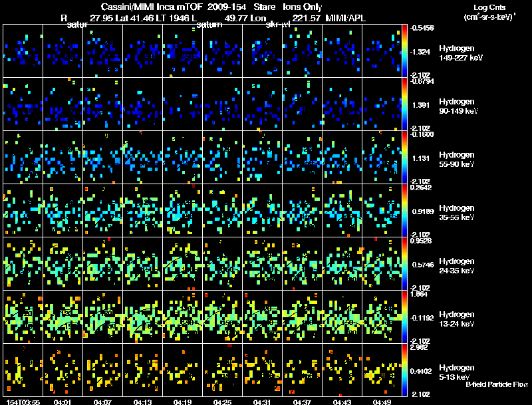Click the 'skr-wl' header label
Screen dimensions: 532x405
pyautogui.click(x=278, y=25)
